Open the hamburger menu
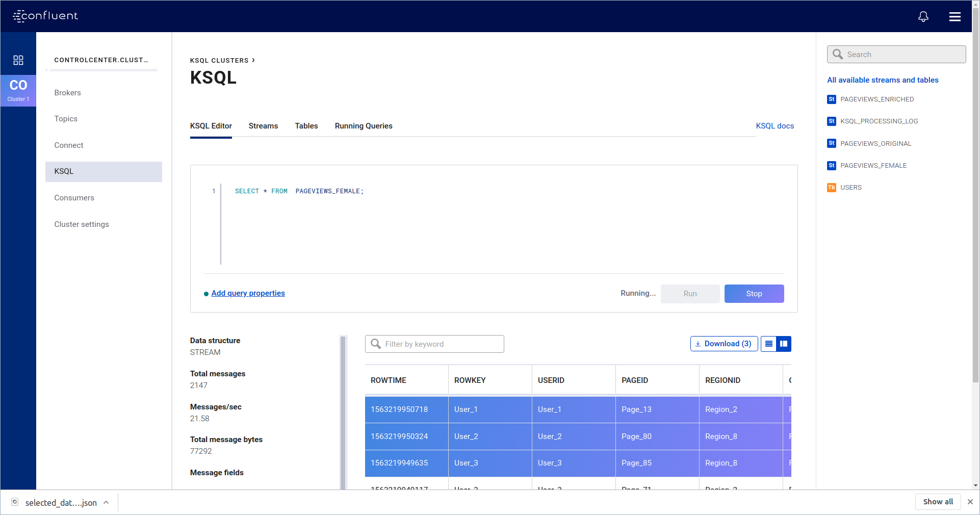This screenshot has height=515, width=980. pos(955,17)
